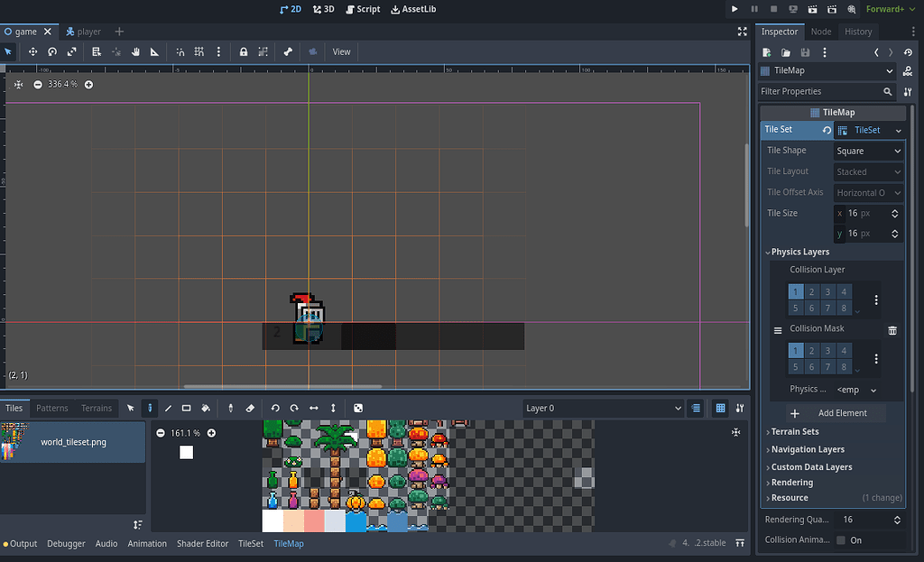Expand the Custom Data Layers section
924x562 pixels.
811,467
